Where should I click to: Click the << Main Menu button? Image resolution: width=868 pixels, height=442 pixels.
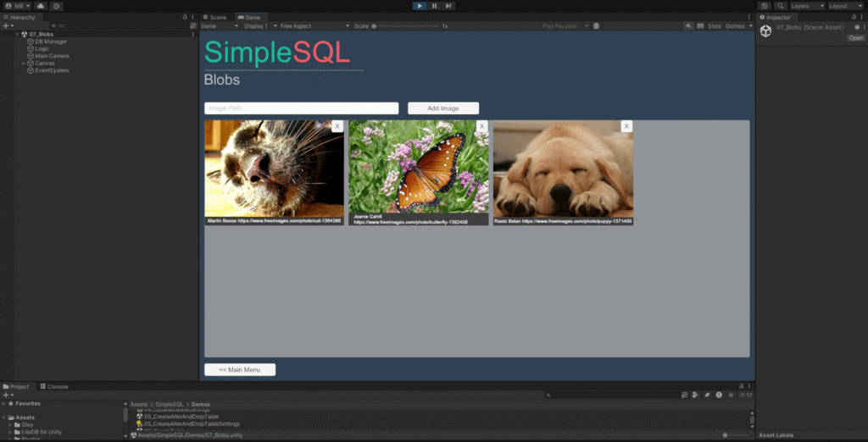240,369
